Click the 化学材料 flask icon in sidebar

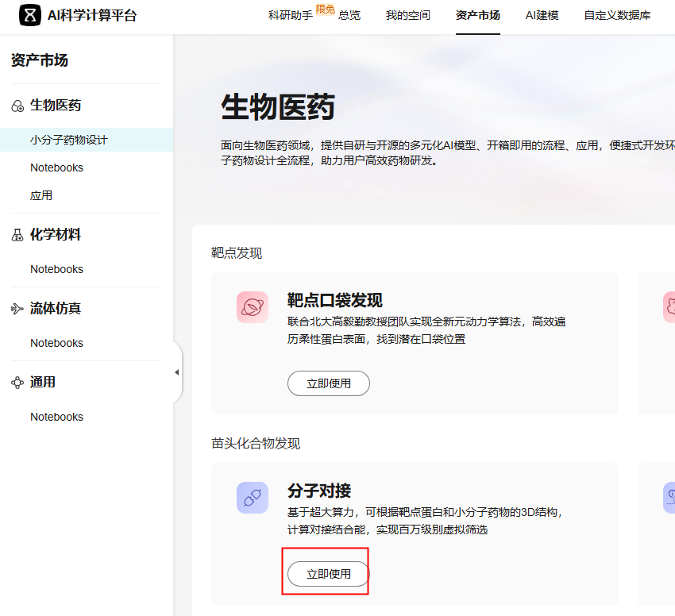pyautogui.click(x=17, y=235)
